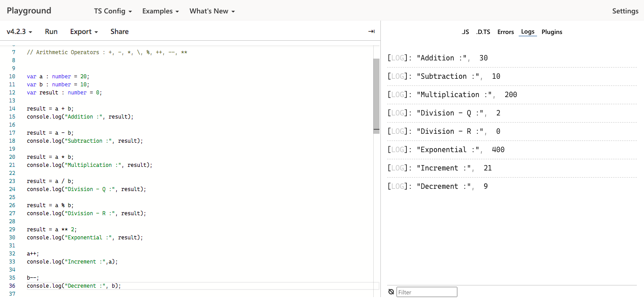Image resolution: width=644 pixels, height=302 pixels.
Task: Clear the logs with the circle-slash icon
Action: pos(391,292)
